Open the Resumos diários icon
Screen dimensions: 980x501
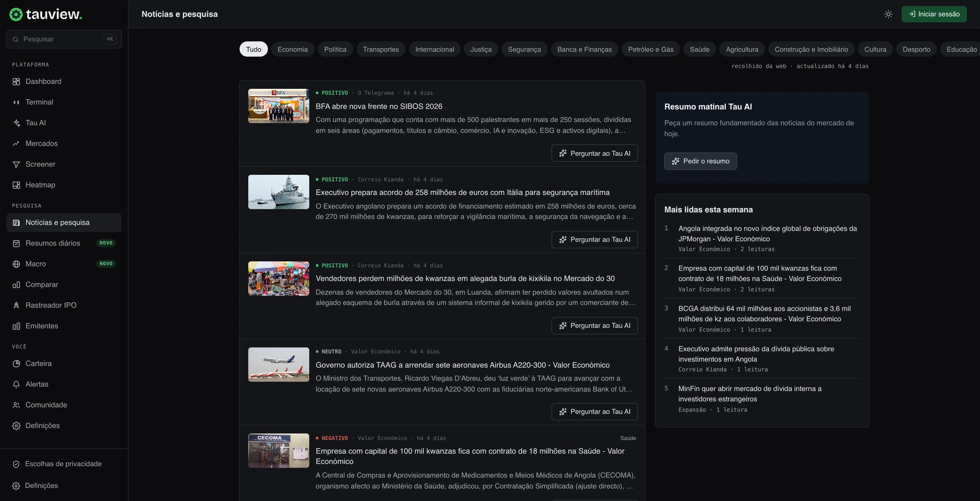(x=16, y=243)
